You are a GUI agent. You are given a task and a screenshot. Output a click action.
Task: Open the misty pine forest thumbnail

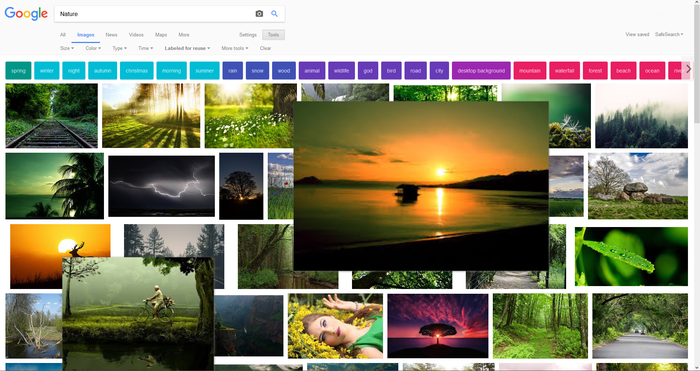click(642, 116)
